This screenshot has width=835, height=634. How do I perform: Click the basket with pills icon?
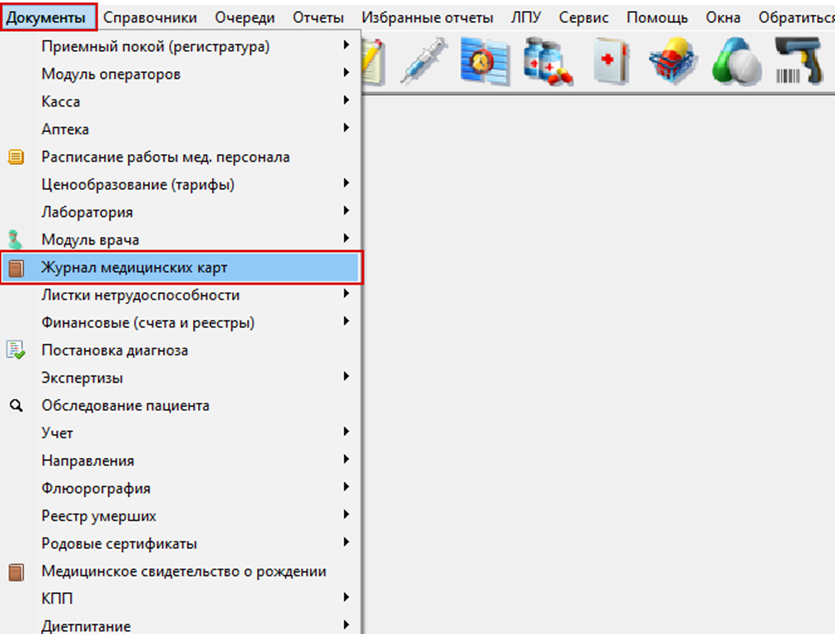(674, 61)
